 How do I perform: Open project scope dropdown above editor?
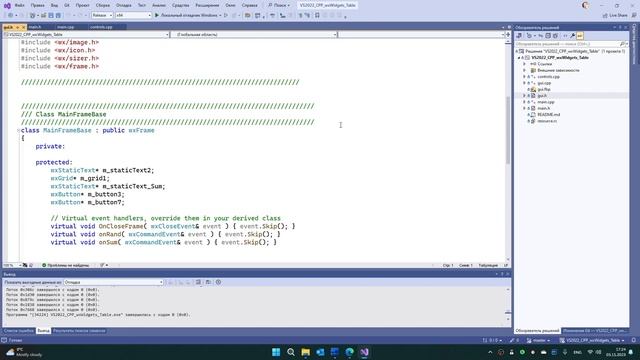click(86, 35)
